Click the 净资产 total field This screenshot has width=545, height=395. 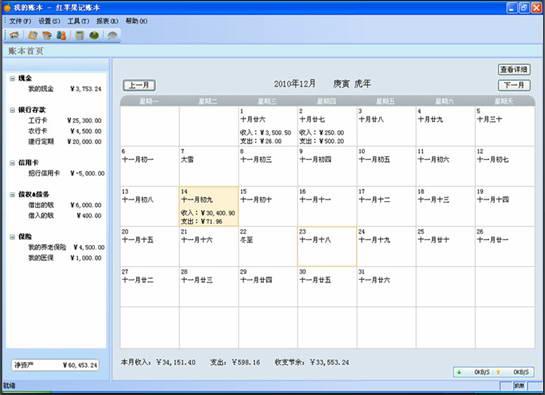(56, 365)
